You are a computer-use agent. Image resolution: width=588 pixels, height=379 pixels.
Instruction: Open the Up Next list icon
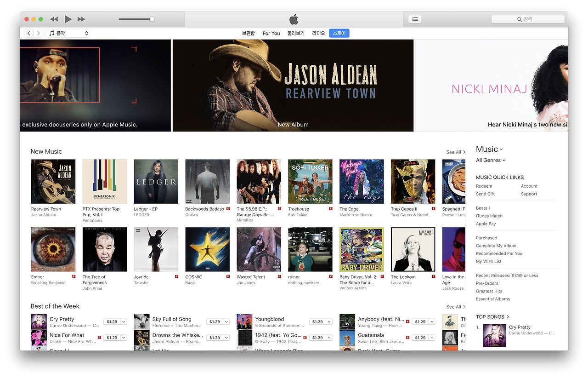[415, 19]
